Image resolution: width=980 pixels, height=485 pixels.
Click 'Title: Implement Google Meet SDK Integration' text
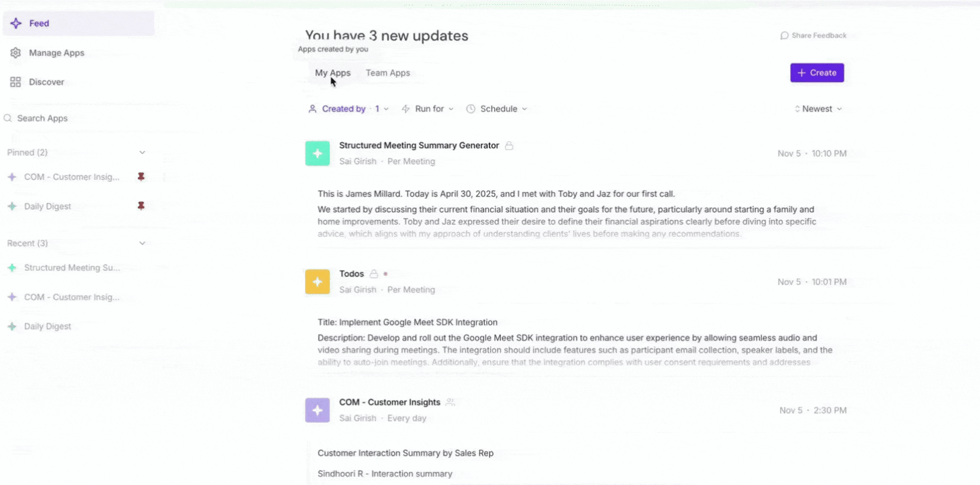[x=407, y=322]
